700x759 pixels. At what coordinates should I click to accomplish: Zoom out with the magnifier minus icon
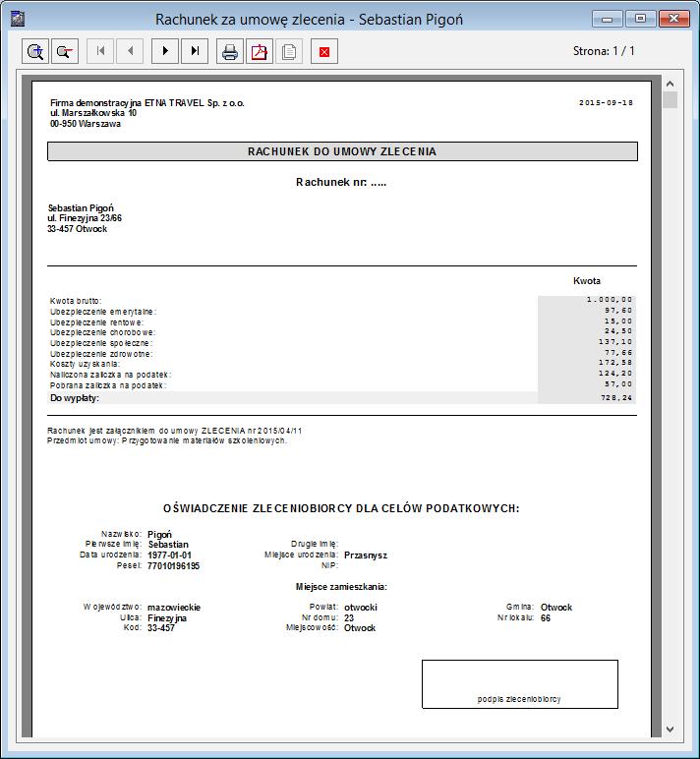coord(65,51)
